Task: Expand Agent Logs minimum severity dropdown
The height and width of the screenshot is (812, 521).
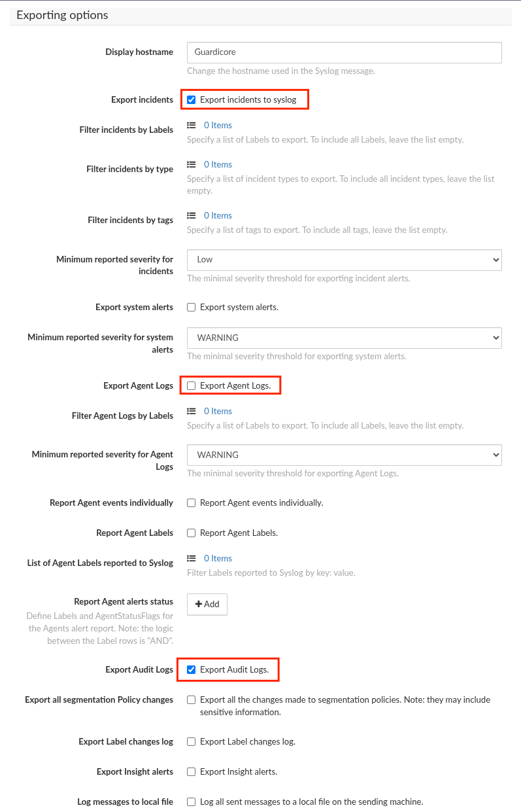Action: coord(345,455)
